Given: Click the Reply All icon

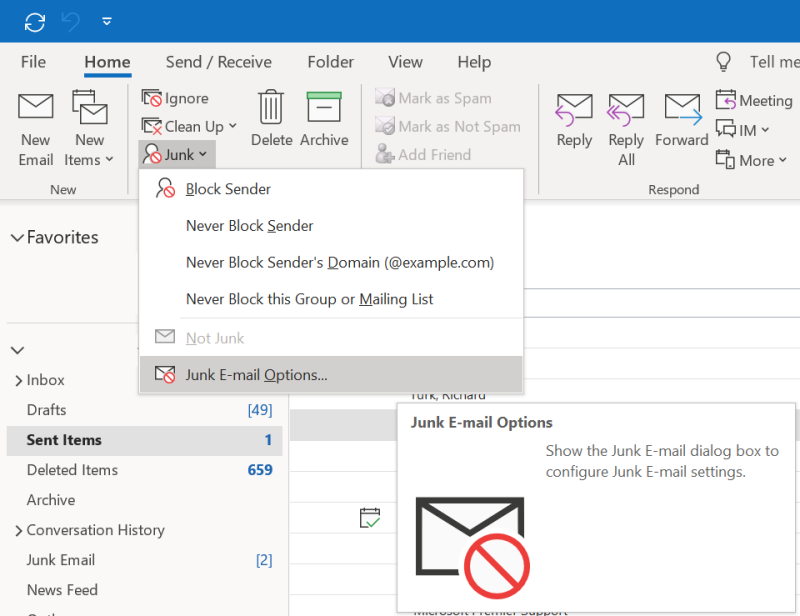Looking at the screenshot, I should 626,109.
